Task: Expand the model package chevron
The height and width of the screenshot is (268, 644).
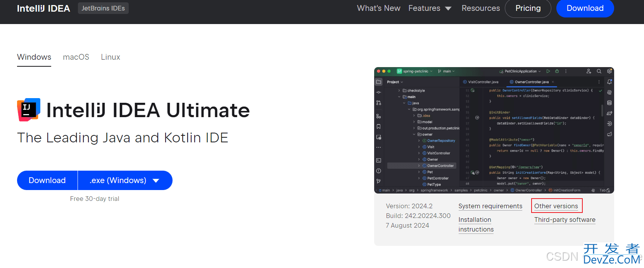Action: click(x=414, y=122)
